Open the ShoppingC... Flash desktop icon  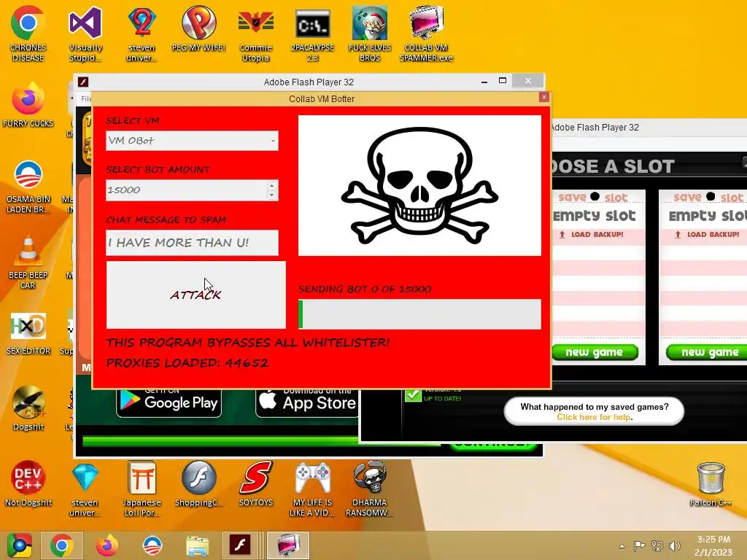[x=198, y=484]
